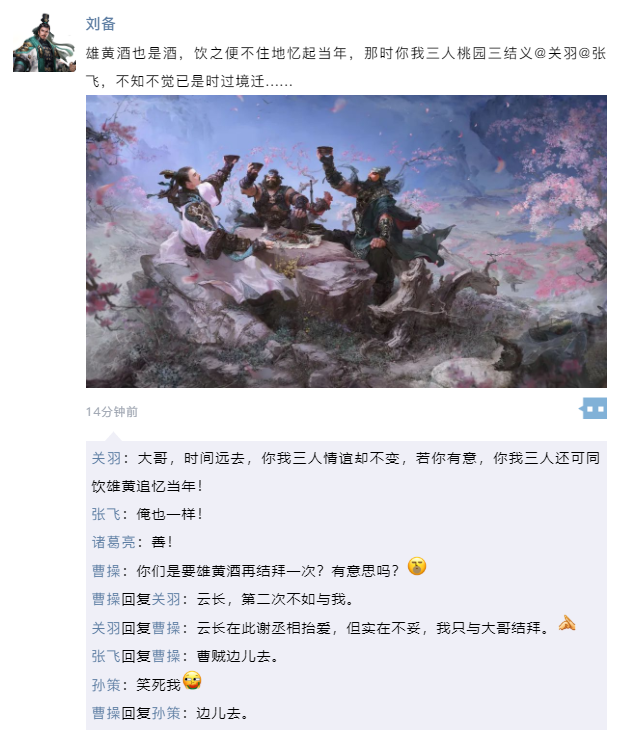This screenshot has height=745, width=632.
Task: Click the two-dot comment action button
Action: click(x=593, y=409)
